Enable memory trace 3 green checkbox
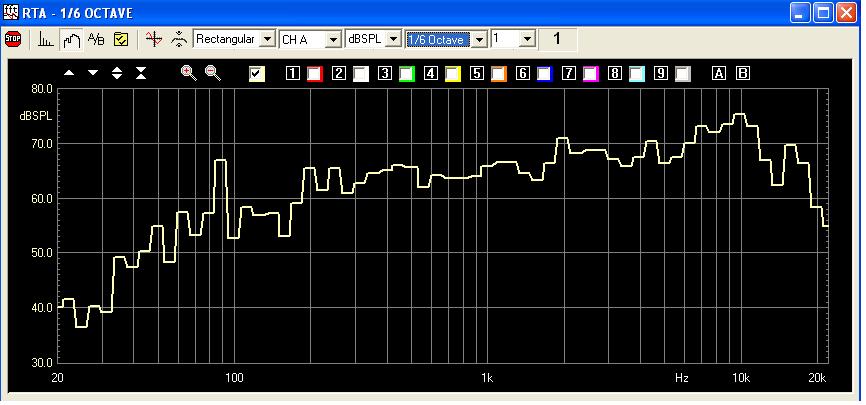This screenshot has width=866, height=405. pos(406,73)
